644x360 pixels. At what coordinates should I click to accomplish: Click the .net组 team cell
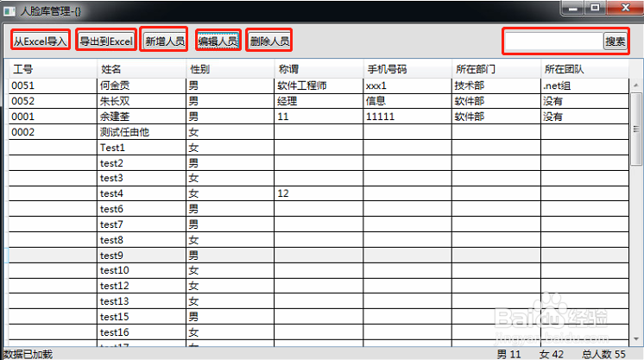[x=584, y=85]
